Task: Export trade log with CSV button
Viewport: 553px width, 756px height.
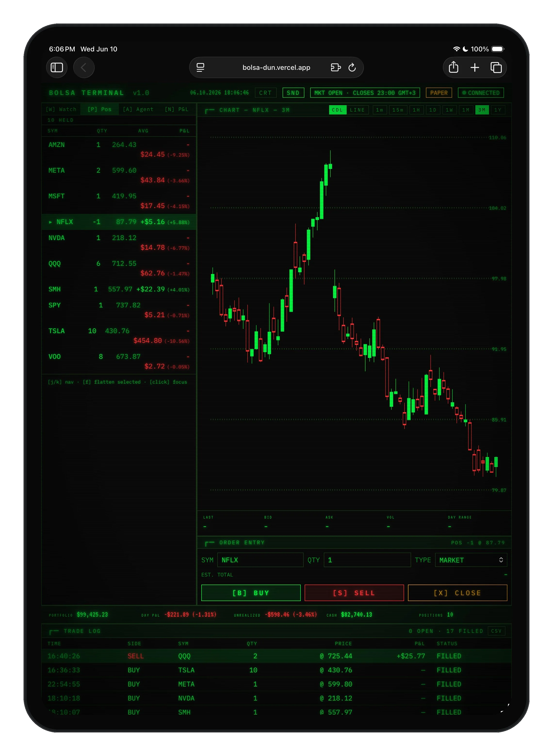Action: point(496,631)
